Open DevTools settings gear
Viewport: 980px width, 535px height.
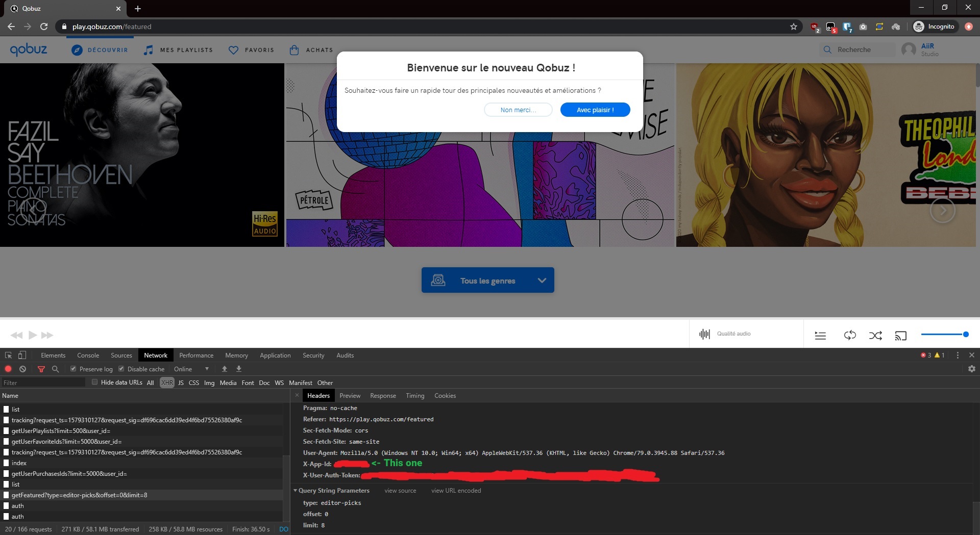(971, 368)
